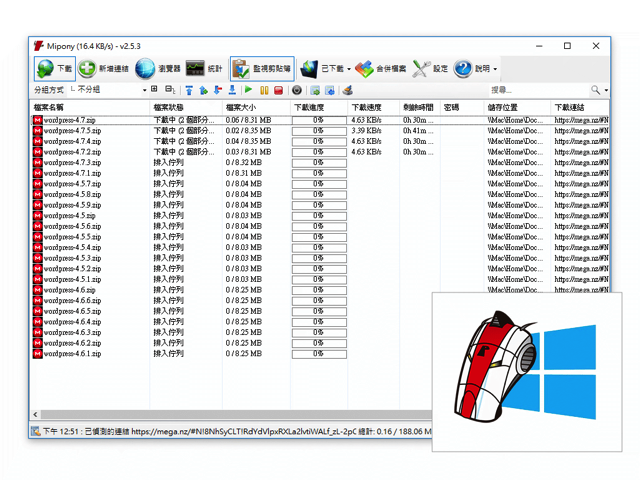The width and height of the screenshot is (640, 480).
Task: Click the Mipony title bar app icon
Action: [39, 46]
